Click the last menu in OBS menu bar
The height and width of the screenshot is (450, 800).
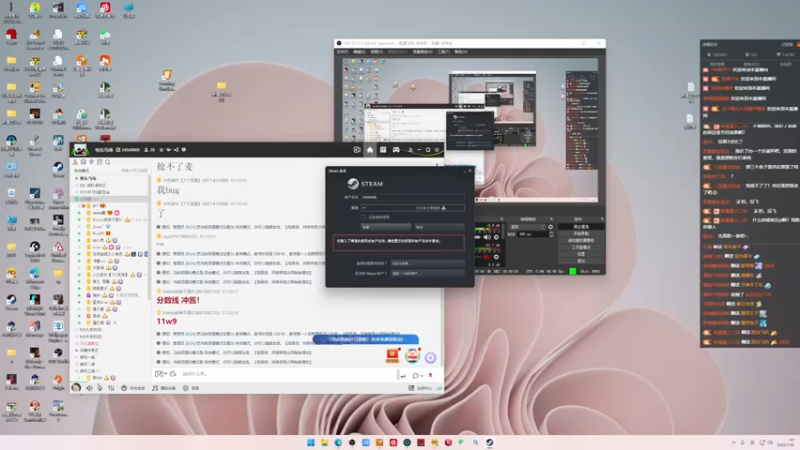461,52
